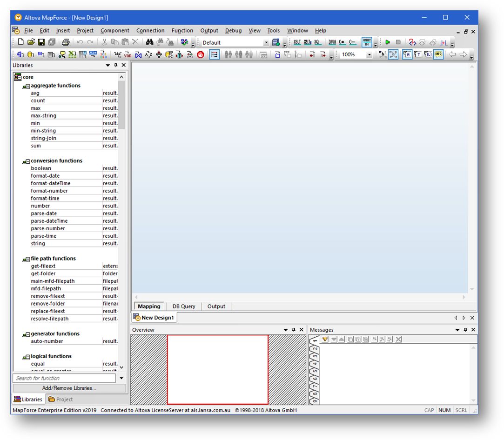Open the Default configuration dropdown

(x=266, y=42)
